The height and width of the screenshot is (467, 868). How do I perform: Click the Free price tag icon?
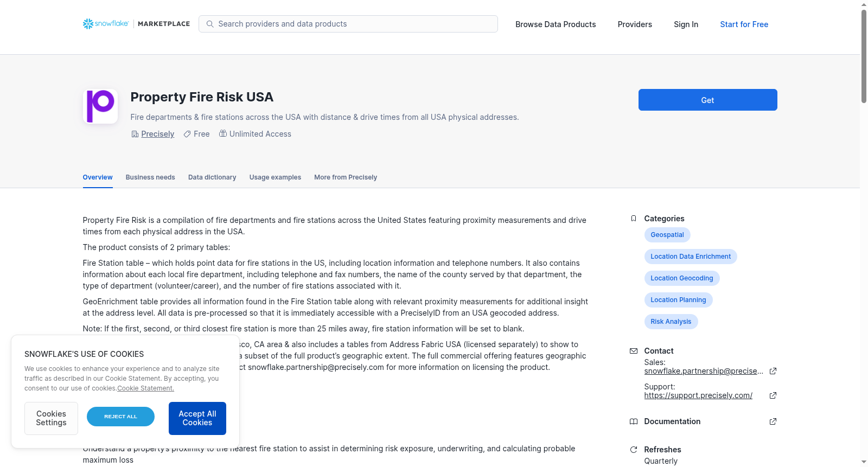(x=187, y=134)
